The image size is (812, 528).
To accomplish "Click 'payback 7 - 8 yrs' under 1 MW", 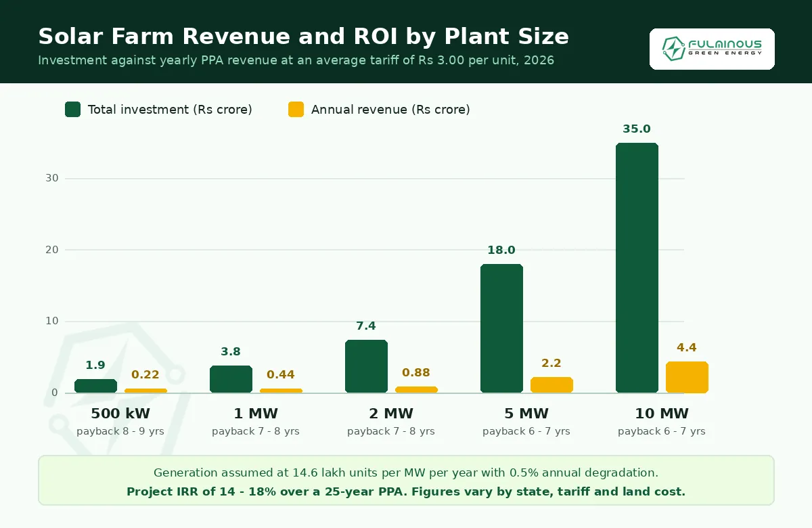I will [256, 431].
